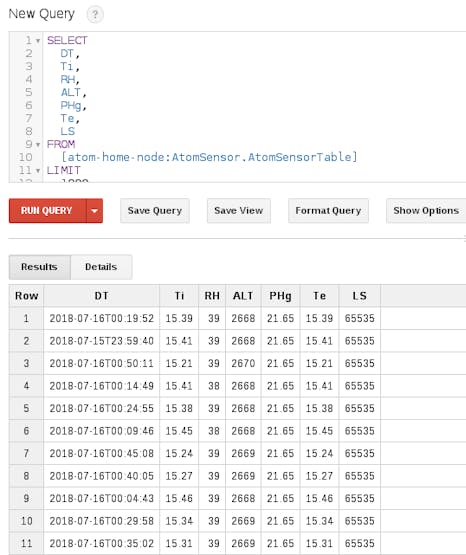Viewport: 466px width, 555px height.
Task: Click the LS field on editor line 8
Action: click(x=68, y=131)
